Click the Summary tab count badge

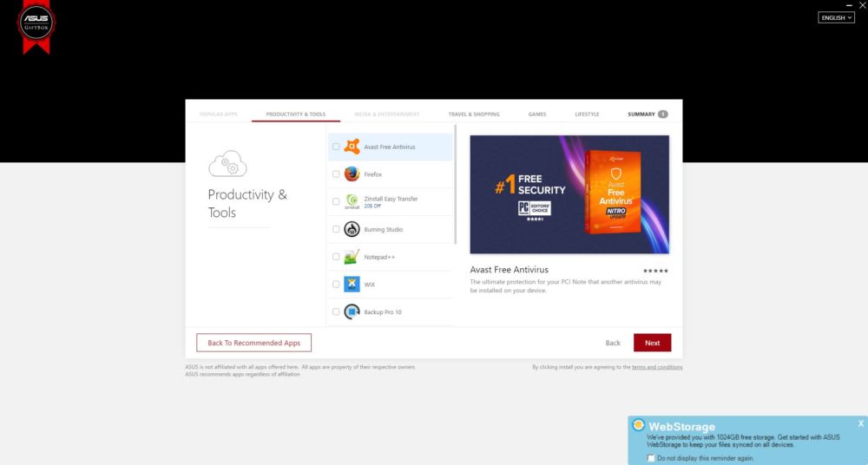point(662,114)
